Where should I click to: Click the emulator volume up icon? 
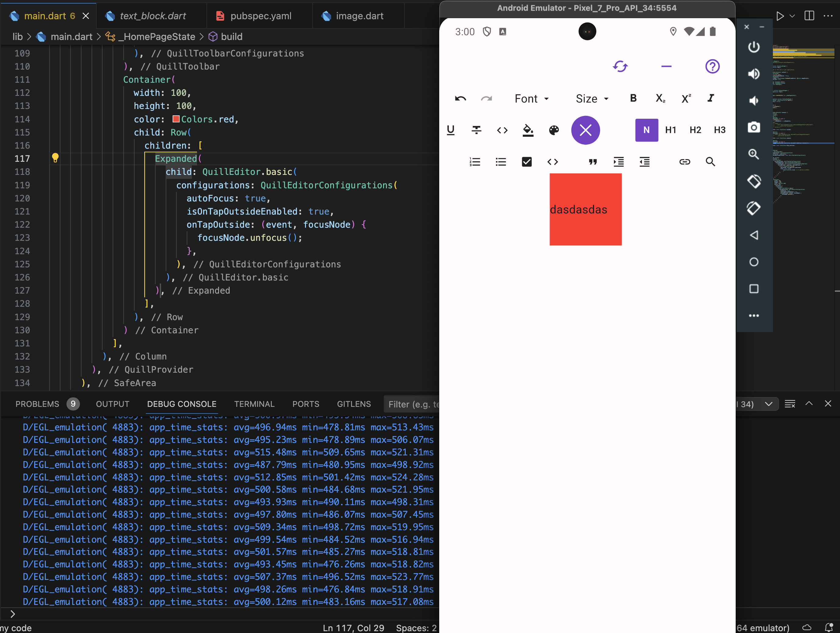pos(754,74)
